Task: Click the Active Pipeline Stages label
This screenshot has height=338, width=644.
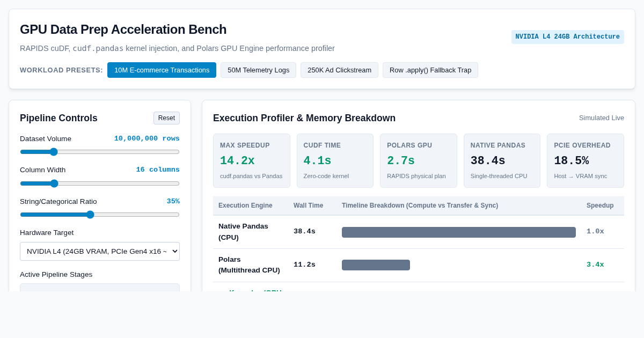Action: pyautogui.click(x=56, y=274)
